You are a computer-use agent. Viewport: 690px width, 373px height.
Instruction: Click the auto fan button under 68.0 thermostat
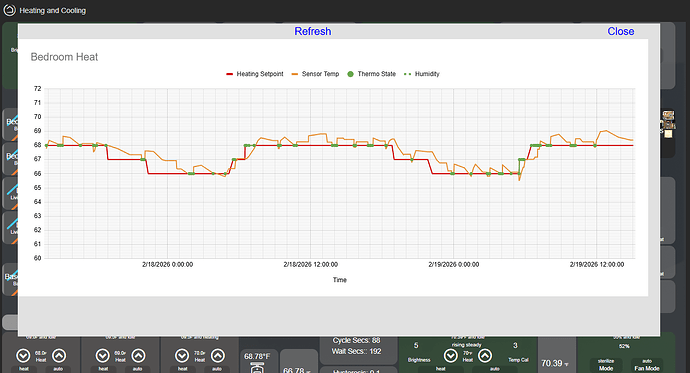pos(58,369)
